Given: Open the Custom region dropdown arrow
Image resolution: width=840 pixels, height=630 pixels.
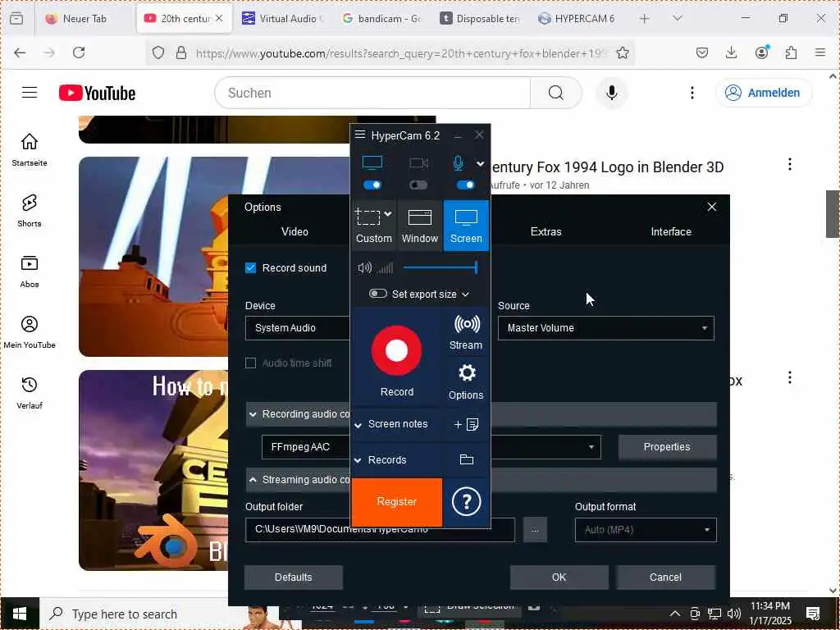Looking at the screenshot, I should pyautogui.click(x=388, y=214).
